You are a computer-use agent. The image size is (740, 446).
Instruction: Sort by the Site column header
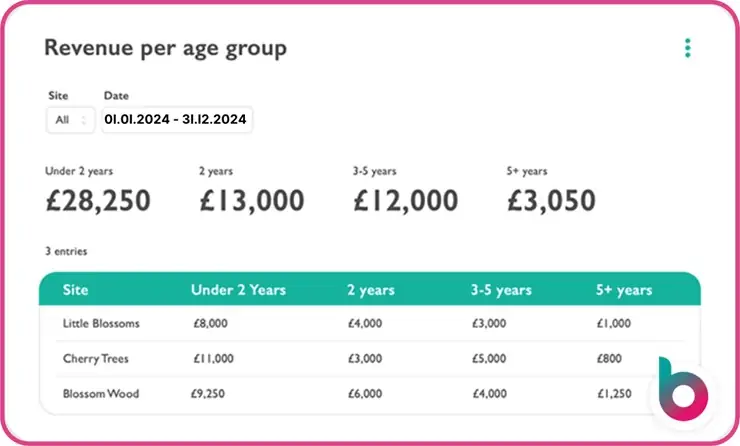[x=75, y=290]
